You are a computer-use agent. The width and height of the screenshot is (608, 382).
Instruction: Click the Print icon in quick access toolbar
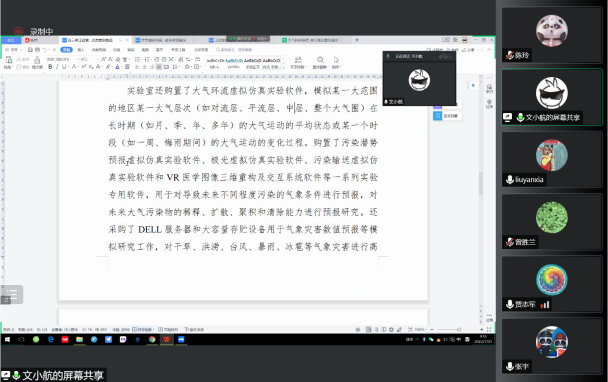point(37,50)
